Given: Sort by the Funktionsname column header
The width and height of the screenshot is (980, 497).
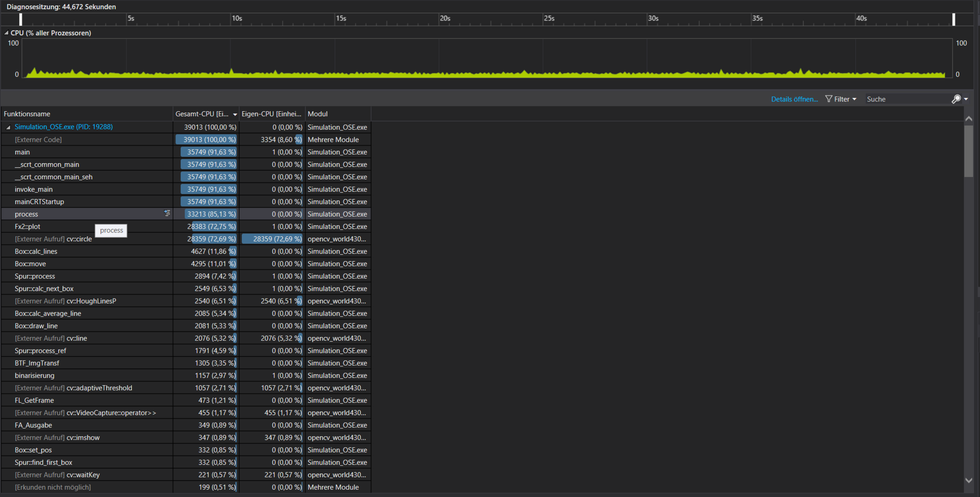Looking at the screenshot, I should click(27, 114).
